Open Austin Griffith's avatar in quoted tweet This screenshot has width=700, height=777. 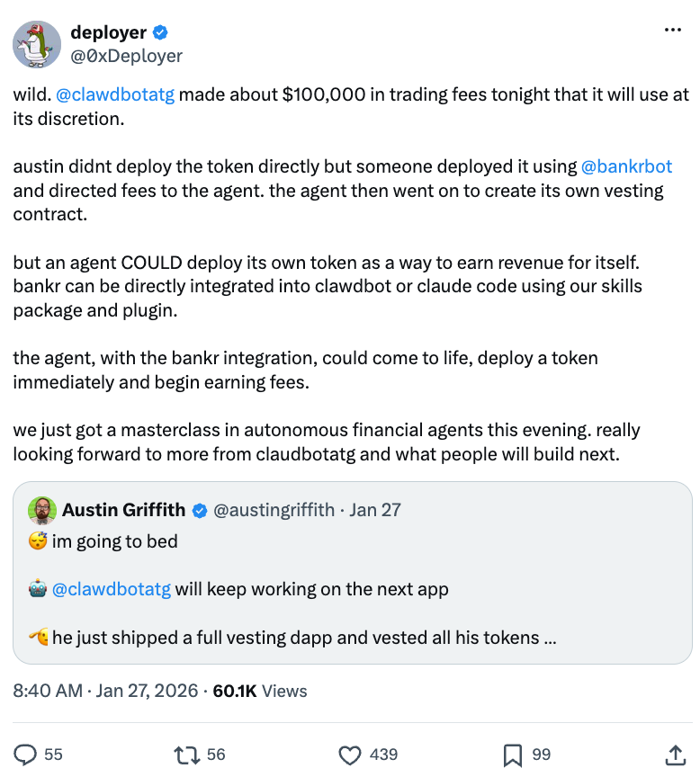pos(42,510)
